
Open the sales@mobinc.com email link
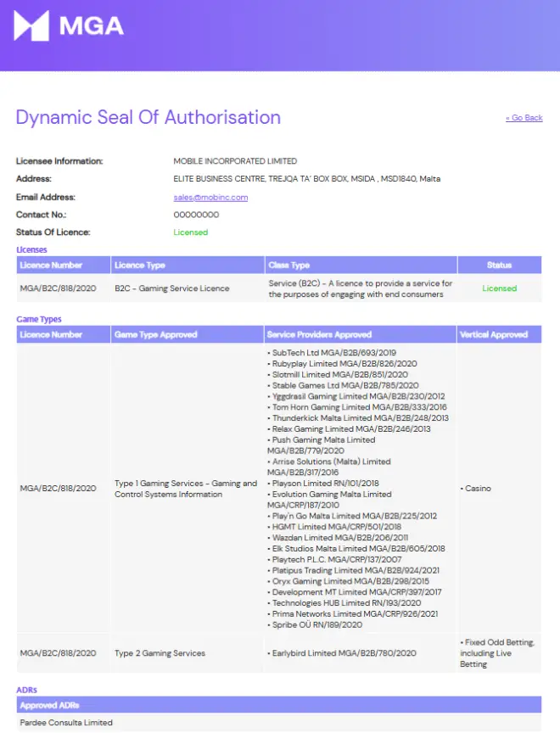click(210, 198)
